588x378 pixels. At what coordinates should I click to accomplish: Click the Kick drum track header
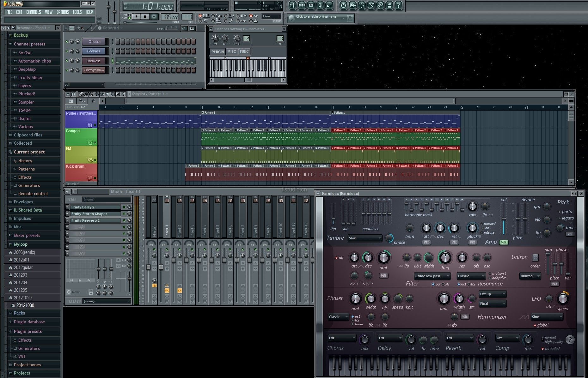pyautogui.click(x=81, y=172)
